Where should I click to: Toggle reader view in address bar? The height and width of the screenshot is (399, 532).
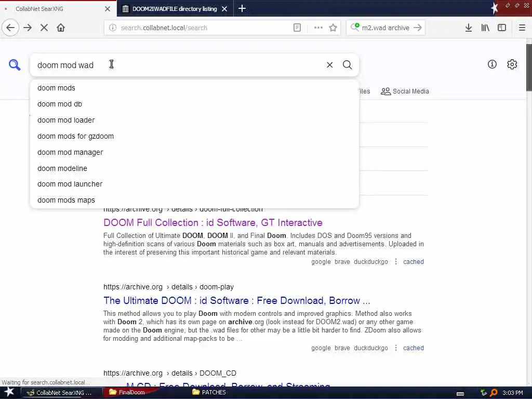(297, 28)
